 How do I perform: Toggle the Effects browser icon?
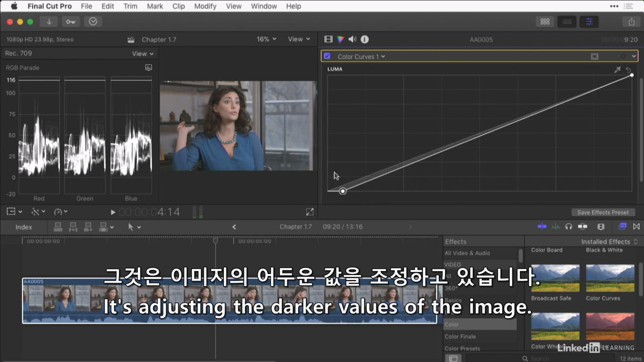tap(622, 227)
